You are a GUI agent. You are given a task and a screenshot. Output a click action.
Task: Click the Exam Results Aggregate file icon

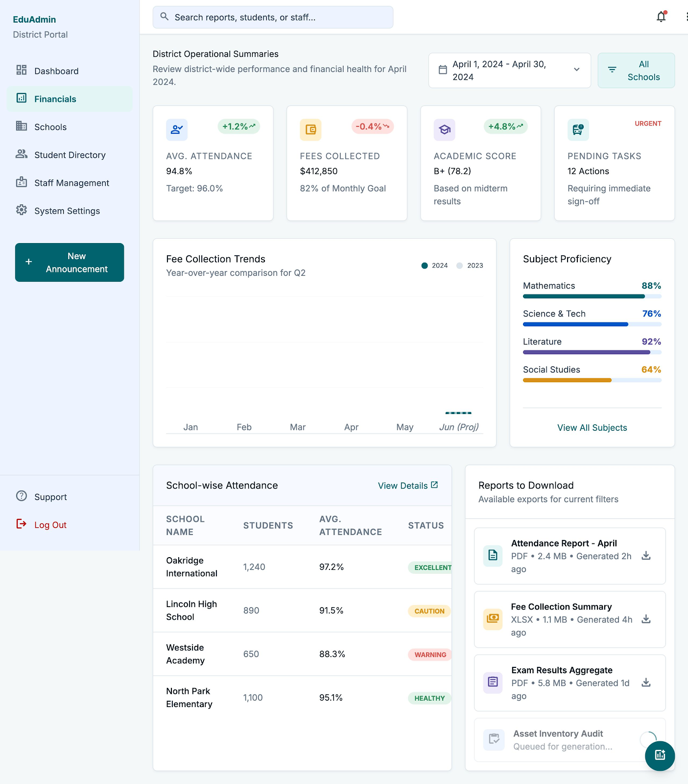(493, 683)
